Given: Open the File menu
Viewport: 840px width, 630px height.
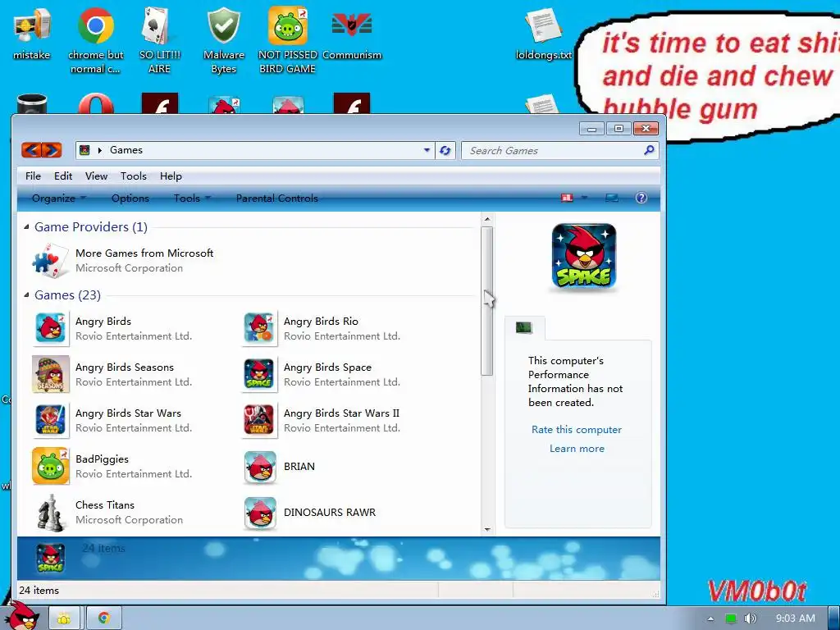Looking at the screenshot, I should coord(33,176).
